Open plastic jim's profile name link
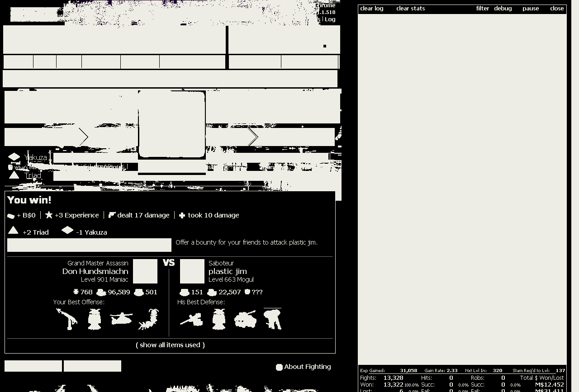The height and width of the screenshot is (392, 579). [228, 271]
